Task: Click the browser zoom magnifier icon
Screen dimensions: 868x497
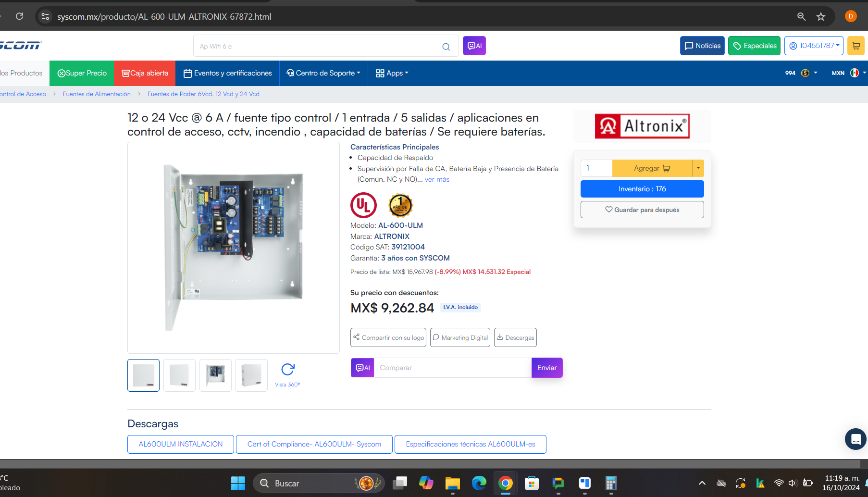Action: [x=801, y=16]
